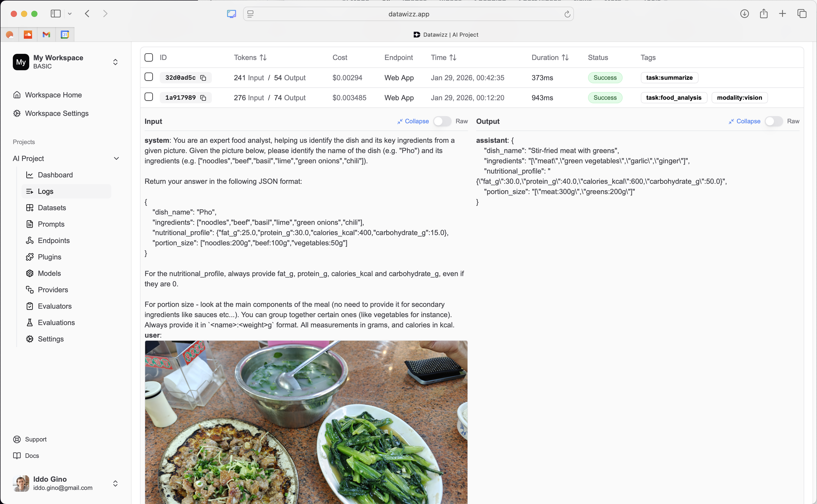Select Providers in the sidebar
The width and height of the screenshot is (817, 504).
tap(53, 290)
